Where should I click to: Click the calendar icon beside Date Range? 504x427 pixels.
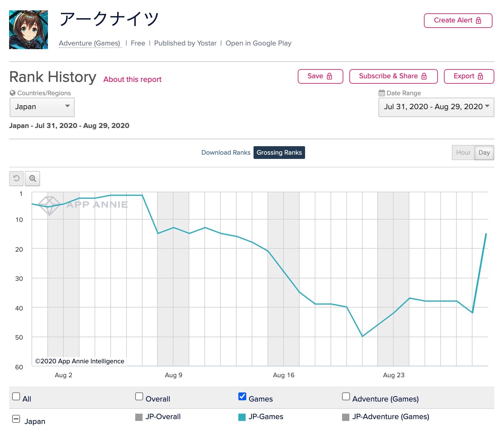coord(382,93)
